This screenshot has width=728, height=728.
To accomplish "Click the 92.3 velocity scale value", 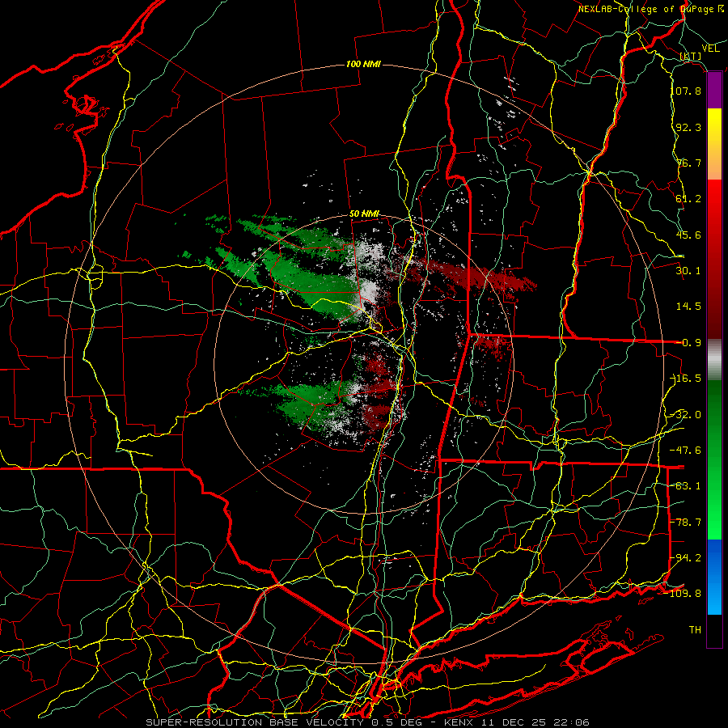I will pos(688,127).
